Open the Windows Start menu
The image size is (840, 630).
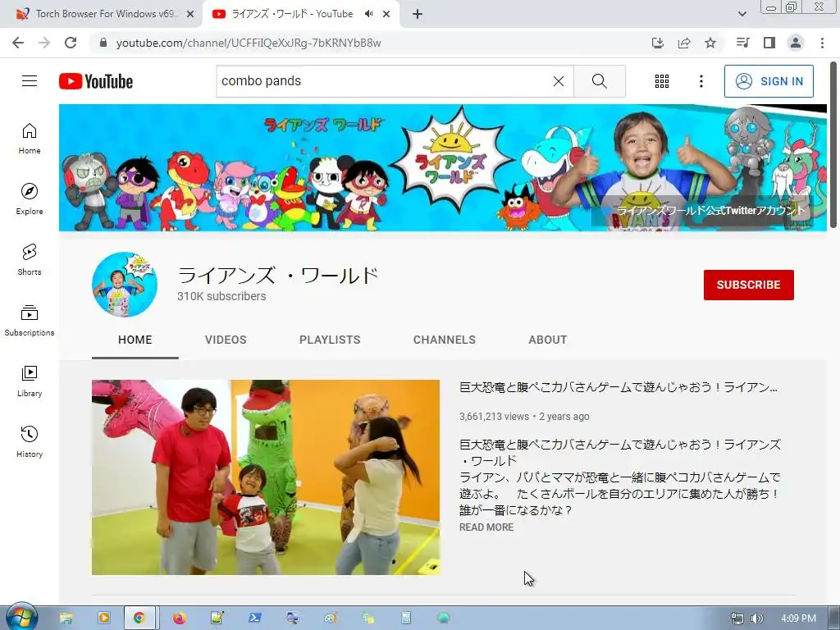(22, 618)
